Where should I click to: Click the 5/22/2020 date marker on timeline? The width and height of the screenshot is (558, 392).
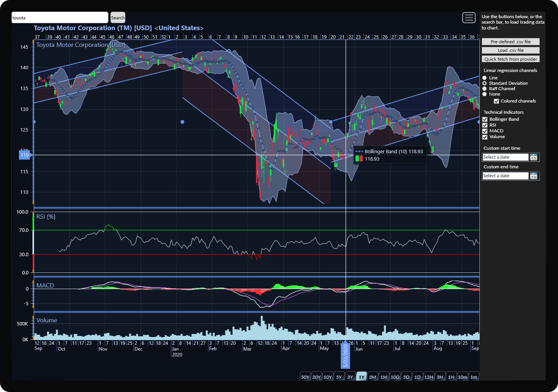pos(345,356)
